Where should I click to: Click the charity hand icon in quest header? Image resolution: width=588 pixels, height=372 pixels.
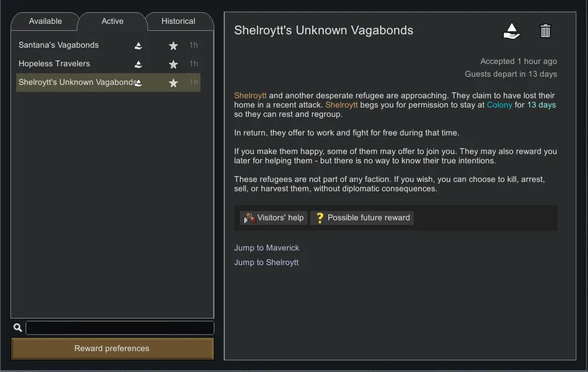coord(511,31)
